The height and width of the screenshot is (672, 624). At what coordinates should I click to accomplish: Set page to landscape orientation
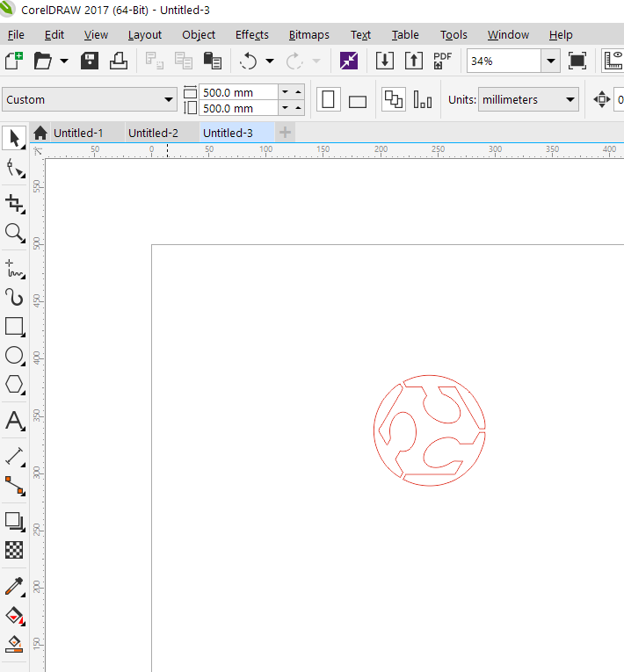pos(357,102)
